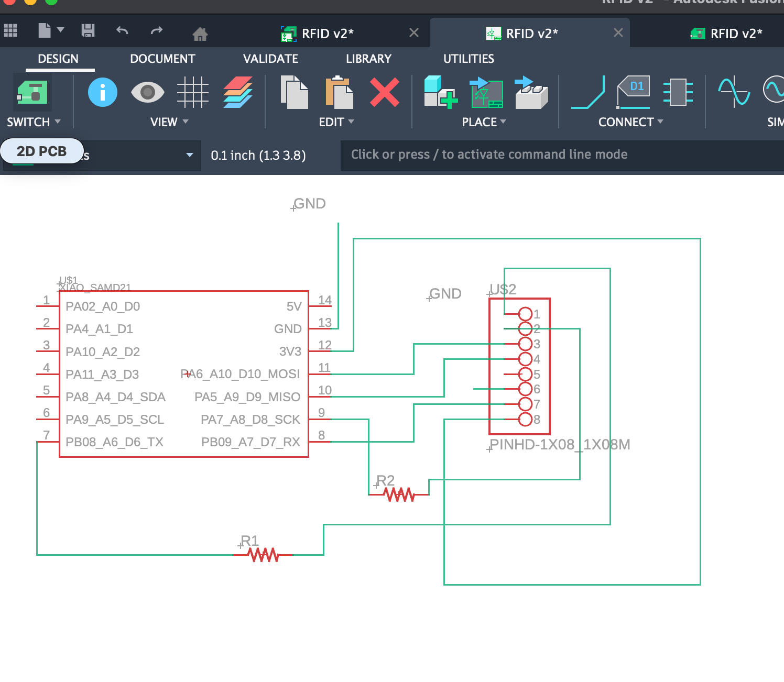Close the first RFID v2 document tab
The image size is (784, 682).
click(414, 33)
